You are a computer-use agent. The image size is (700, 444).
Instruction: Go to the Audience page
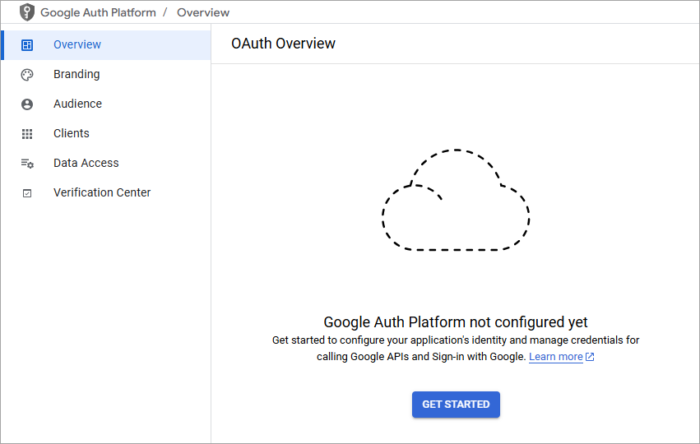106,104
